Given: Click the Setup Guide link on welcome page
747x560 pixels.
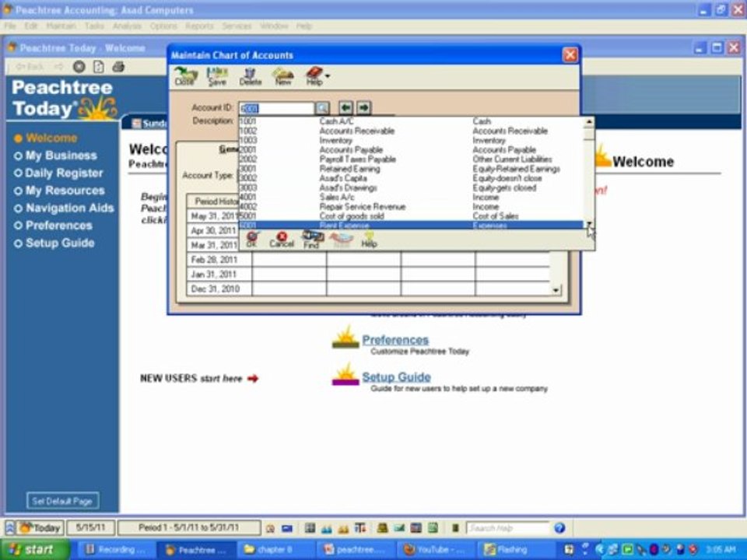Looking at the screenshot, I should 396,377.
